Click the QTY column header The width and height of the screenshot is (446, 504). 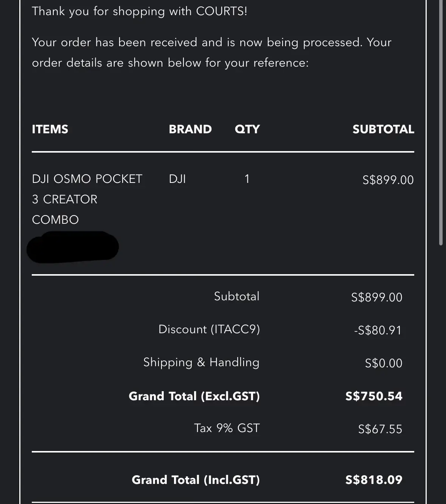point(247,130)
